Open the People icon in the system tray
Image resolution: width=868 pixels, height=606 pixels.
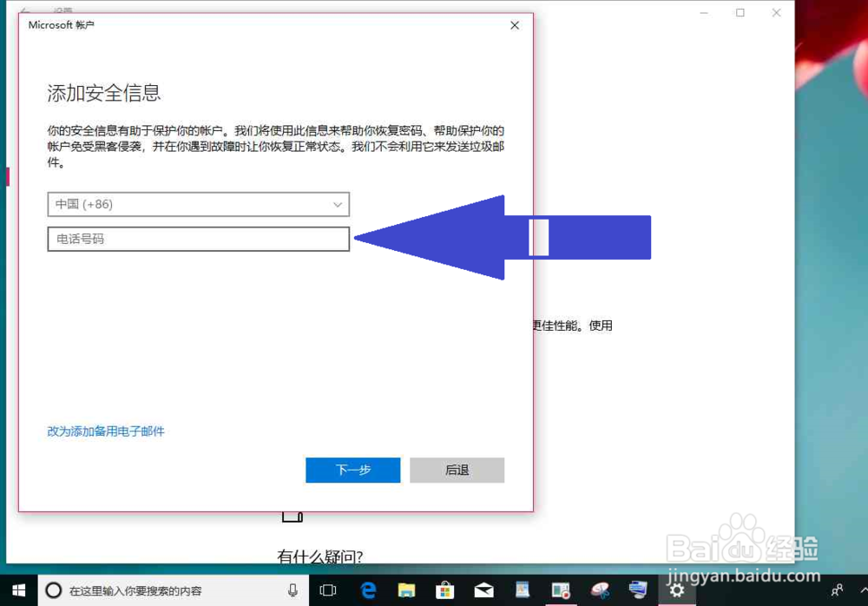coord(837,590)
